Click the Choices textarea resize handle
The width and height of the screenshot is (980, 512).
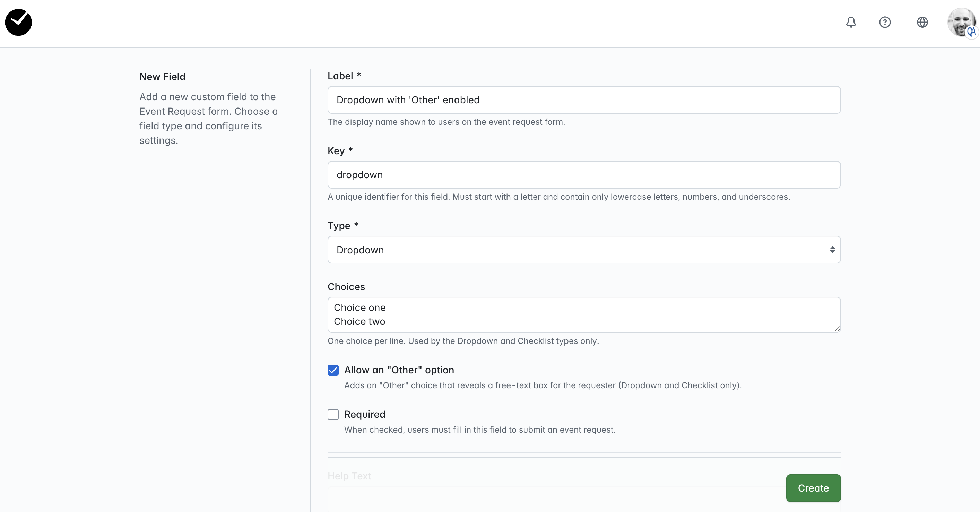(x=837, y=329)
